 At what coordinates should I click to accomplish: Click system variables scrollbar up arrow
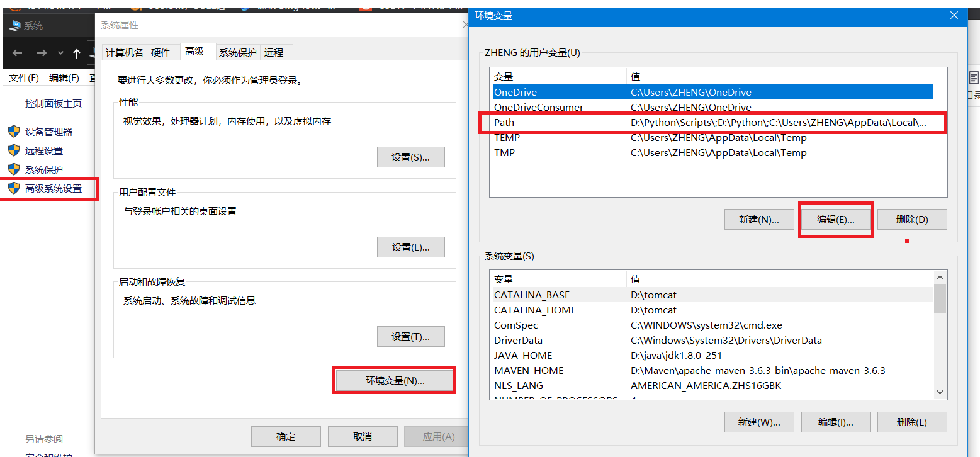940,277
